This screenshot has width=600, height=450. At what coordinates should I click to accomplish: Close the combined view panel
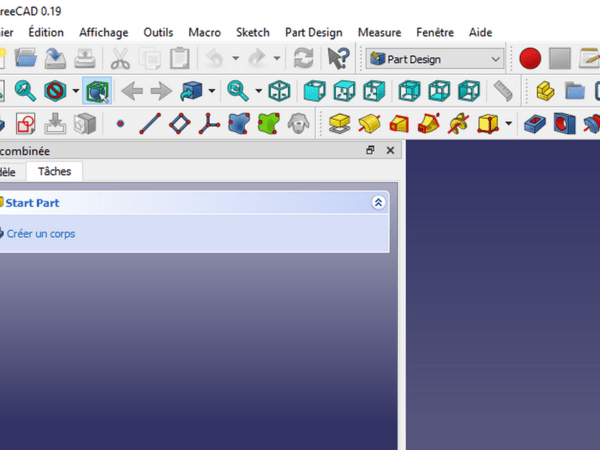(x=390, y=150)
